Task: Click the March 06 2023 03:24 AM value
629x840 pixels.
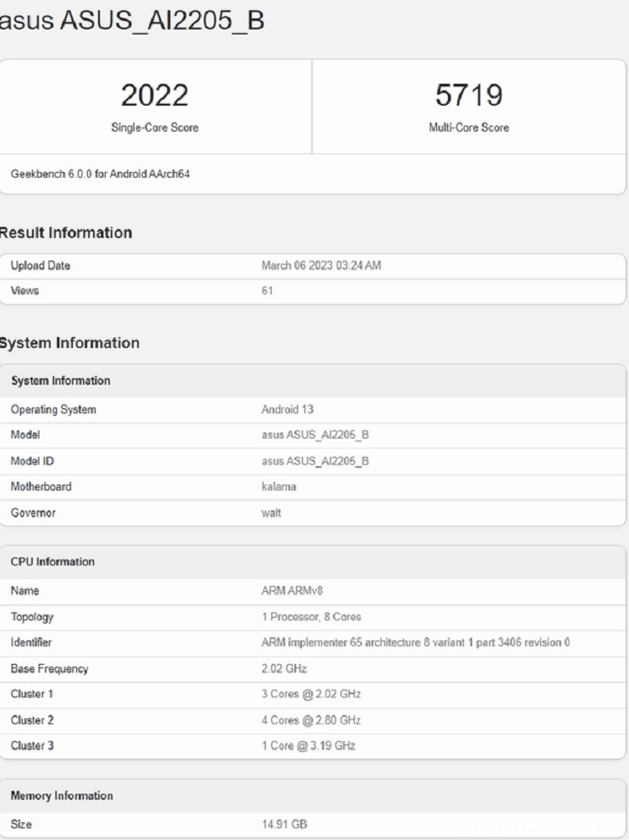Action: pos(321,266)
